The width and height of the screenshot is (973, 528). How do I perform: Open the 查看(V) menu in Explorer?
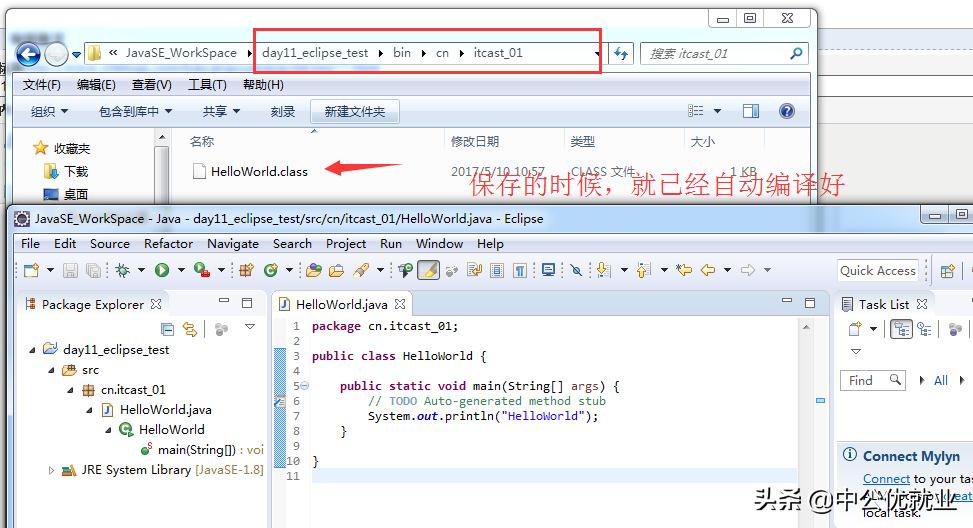pos(151,85)
